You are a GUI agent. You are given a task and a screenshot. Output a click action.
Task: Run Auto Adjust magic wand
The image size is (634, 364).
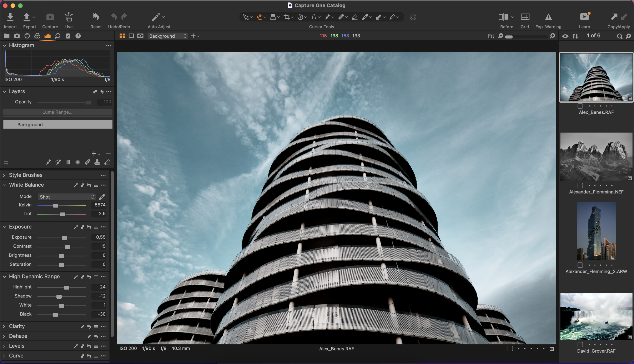(x=156, y=17)
